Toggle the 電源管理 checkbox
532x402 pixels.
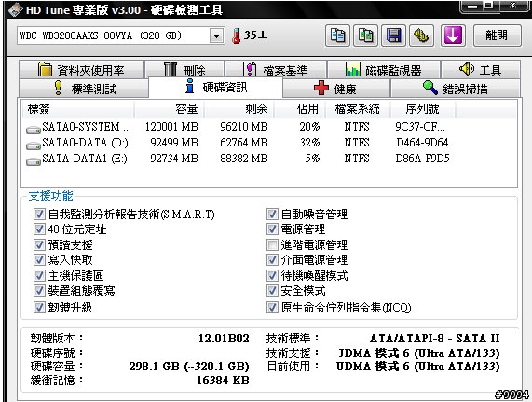point(272,229)
